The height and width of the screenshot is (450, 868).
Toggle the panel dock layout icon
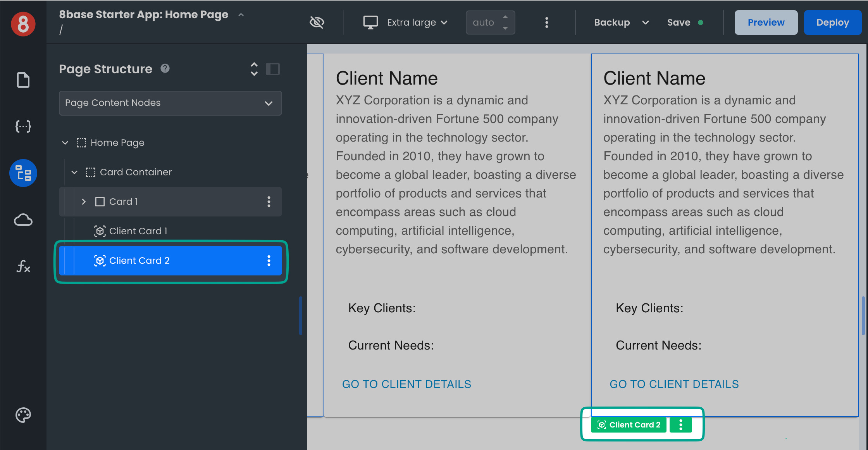pyautogui.click(x=273, y=69)
